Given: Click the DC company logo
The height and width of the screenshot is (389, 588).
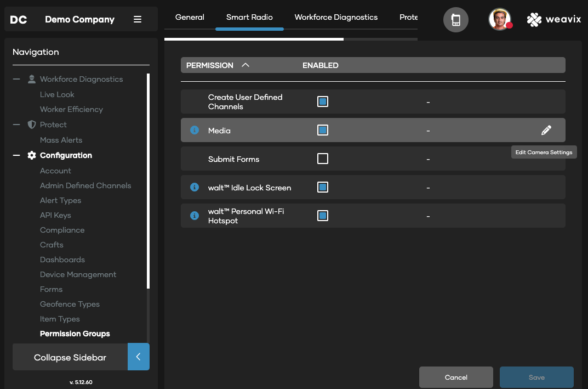Looking at the screenshot, I should (19, 20).
